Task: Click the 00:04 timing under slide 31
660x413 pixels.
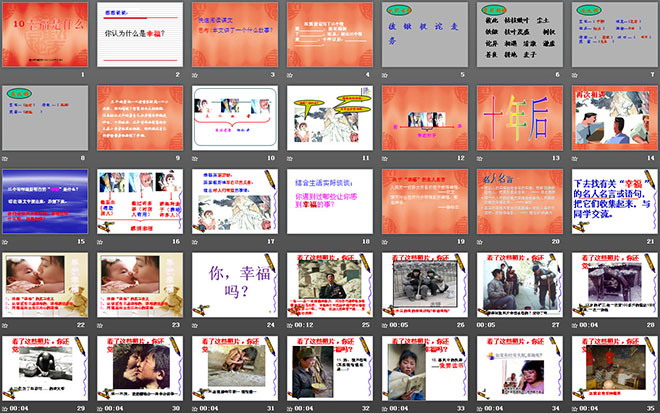Action: (x=209, y=408)
